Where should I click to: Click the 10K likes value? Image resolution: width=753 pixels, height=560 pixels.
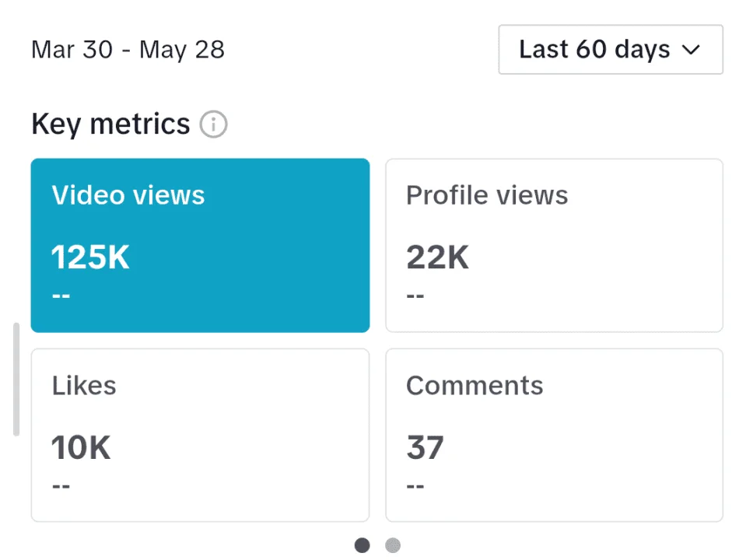pos(81,447)
